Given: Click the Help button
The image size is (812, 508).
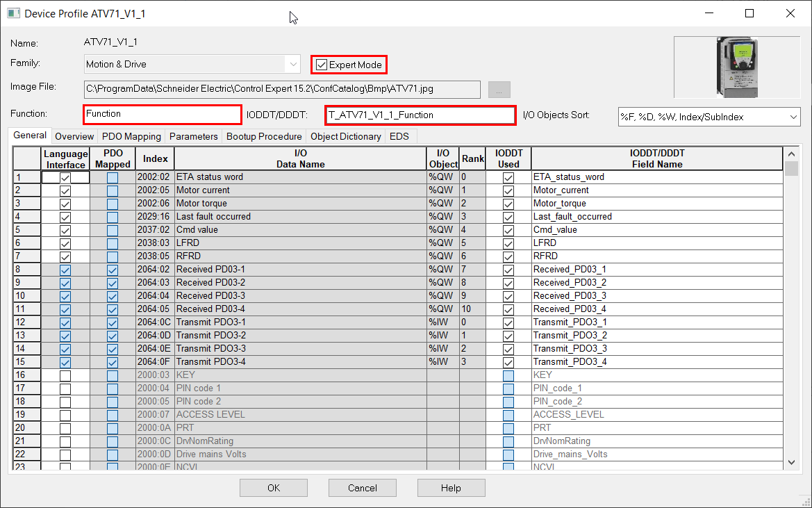Looking at the screenshot, I should pyautogui.click(x=451, y=488).
